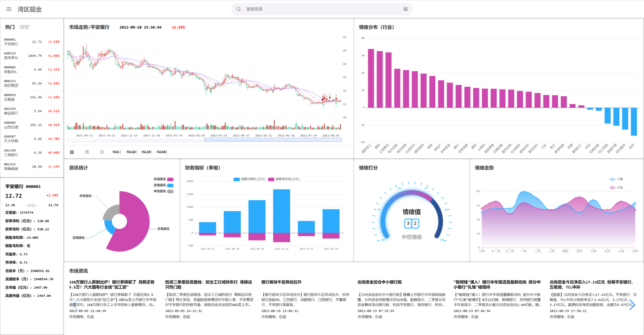Select 海康威视 002415 row

(32, 166)
